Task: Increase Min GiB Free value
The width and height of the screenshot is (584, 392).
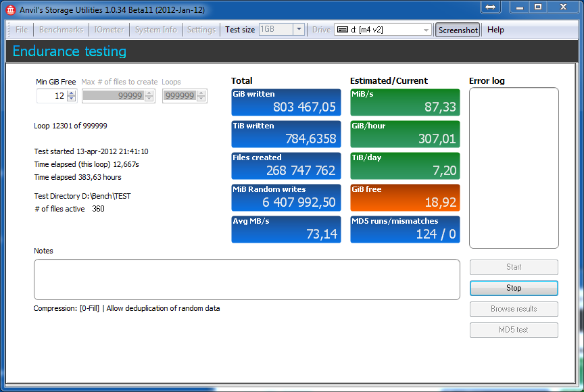Action: [x=72, y=93]
